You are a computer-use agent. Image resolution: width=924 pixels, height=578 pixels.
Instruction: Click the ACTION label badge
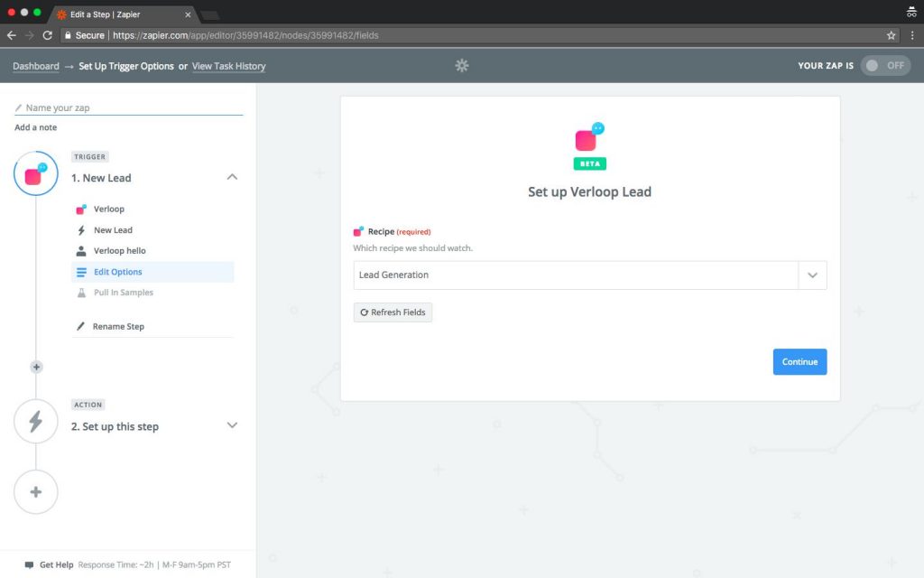[88, 405]
